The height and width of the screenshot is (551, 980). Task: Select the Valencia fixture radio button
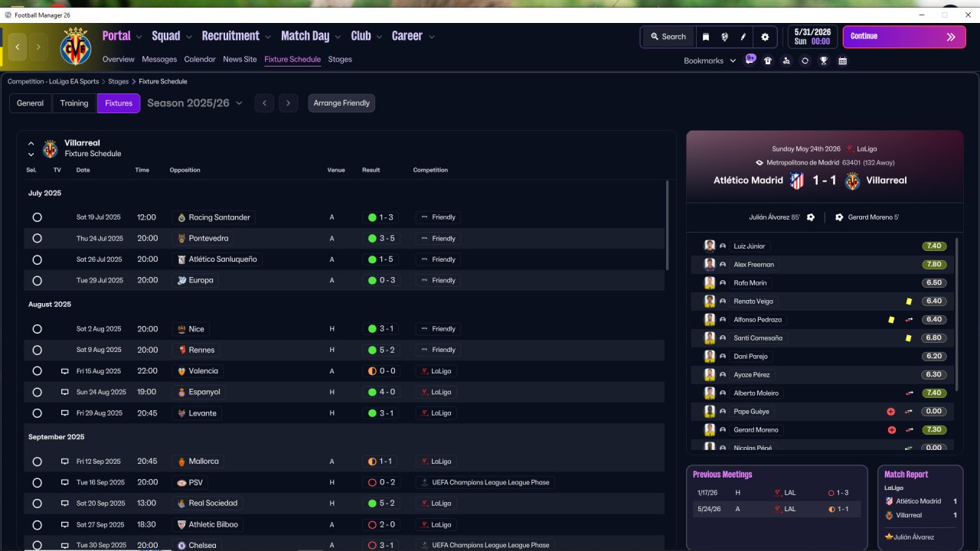(37, 371)
